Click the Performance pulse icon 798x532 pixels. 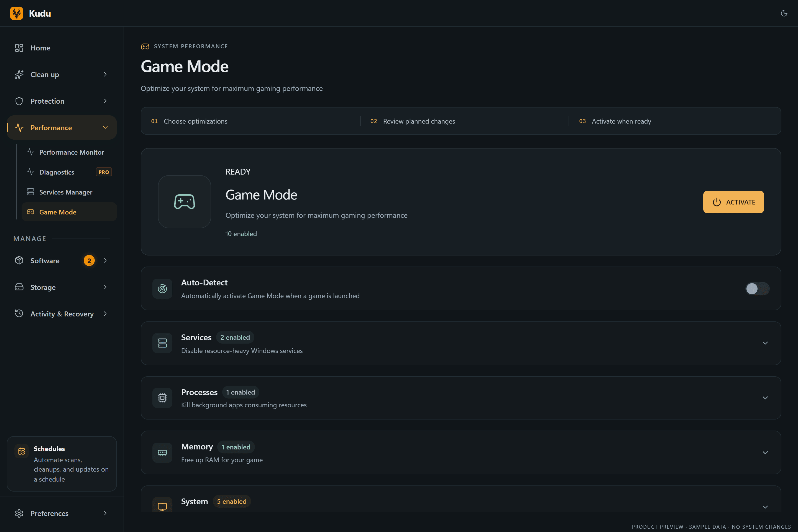click(x=19, y=127)
